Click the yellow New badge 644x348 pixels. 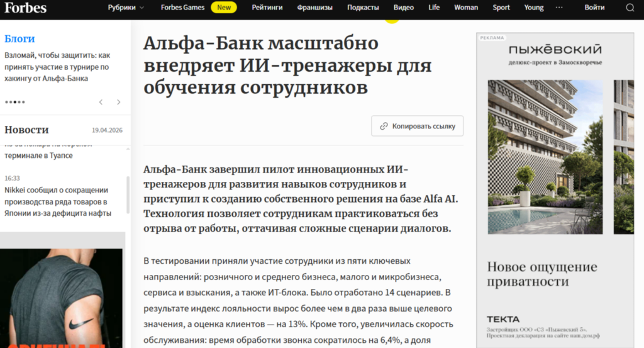click(x=224, y=8)
